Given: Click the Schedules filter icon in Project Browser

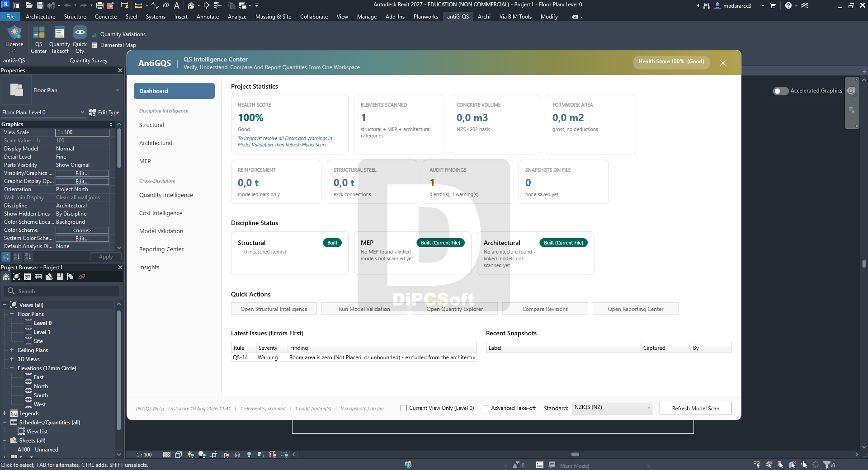Looking at the screenshot, I should click(38, 277).
